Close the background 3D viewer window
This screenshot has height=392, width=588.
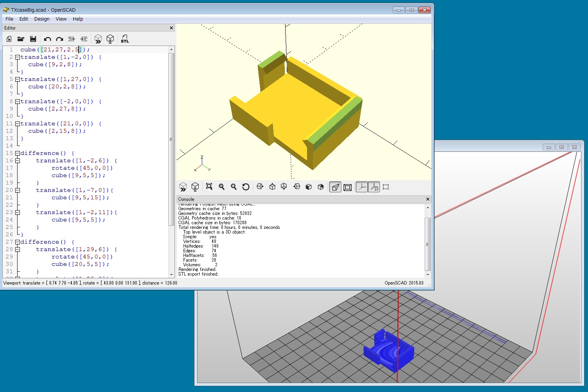click(x=574, y=147)
